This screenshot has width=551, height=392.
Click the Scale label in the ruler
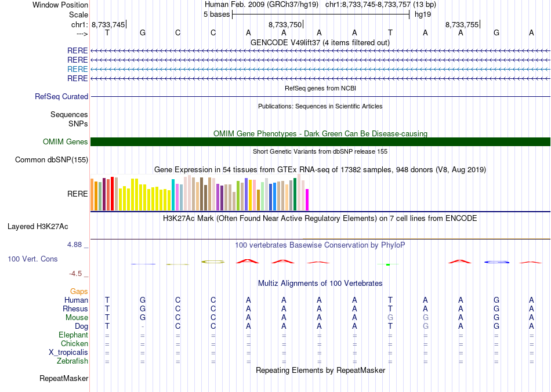[78, 14]
